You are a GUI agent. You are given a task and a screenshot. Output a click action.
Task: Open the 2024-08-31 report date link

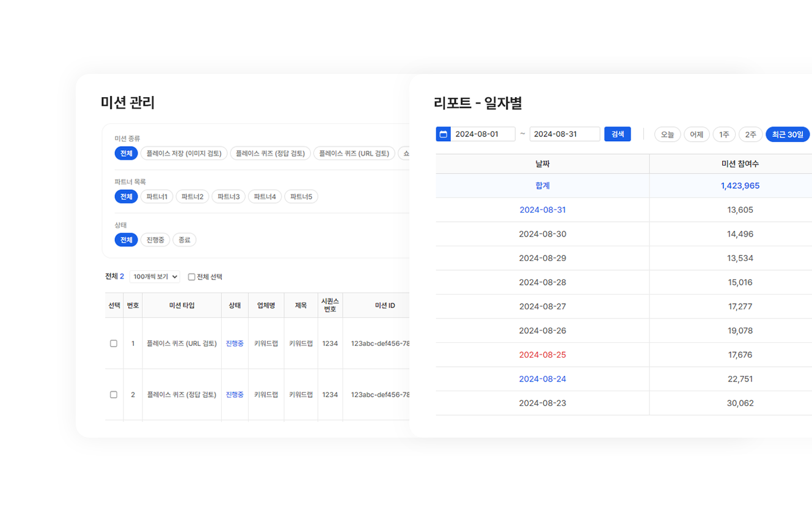coord(543,210)
